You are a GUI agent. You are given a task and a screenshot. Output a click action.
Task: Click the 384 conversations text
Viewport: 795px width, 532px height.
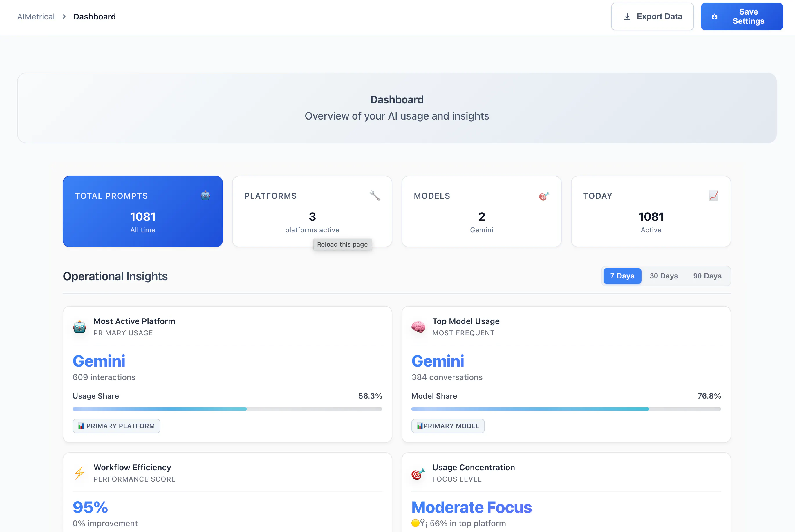[x=447, y=377]
